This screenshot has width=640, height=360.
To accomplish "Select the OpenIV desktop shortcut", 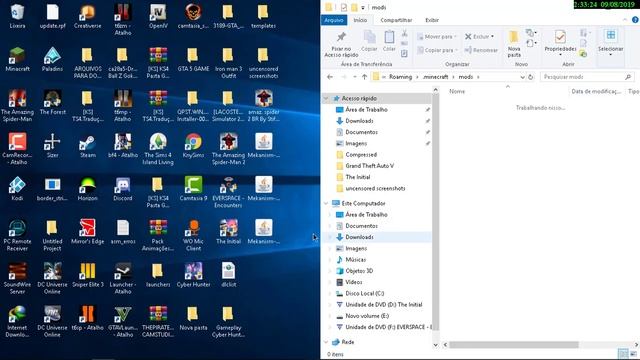I will point(158,16).
